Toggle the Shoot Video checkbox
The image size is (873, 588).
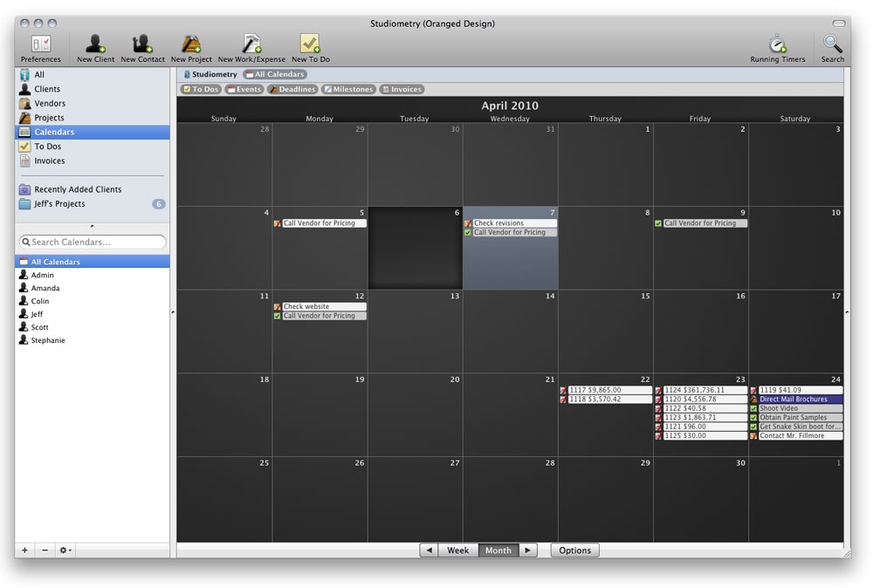click(x=753, y=408)
